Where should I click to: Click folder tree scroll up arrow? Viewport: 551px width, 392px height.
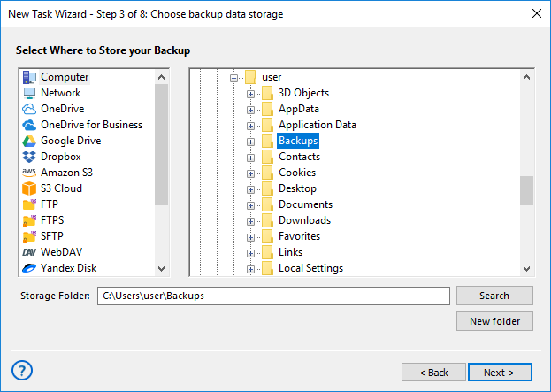526,77
